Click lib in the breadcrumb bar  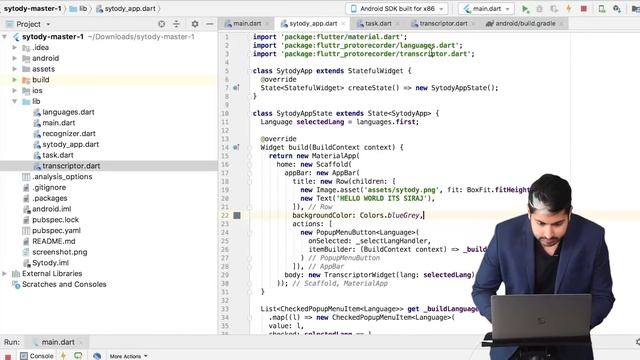[x=79, y=9]
